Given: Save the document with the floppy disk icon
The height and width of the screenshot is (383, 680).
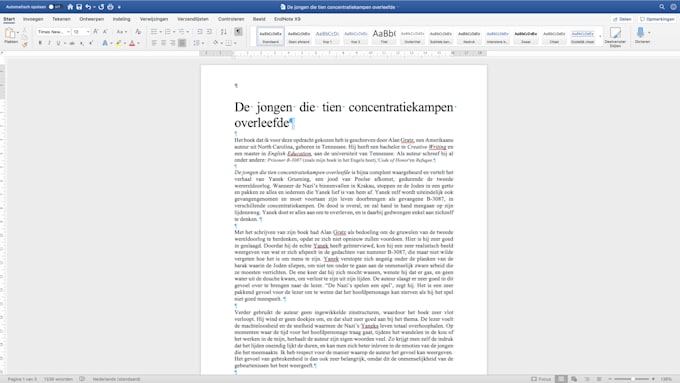Looking at the screenshot, I should [79, 7].
